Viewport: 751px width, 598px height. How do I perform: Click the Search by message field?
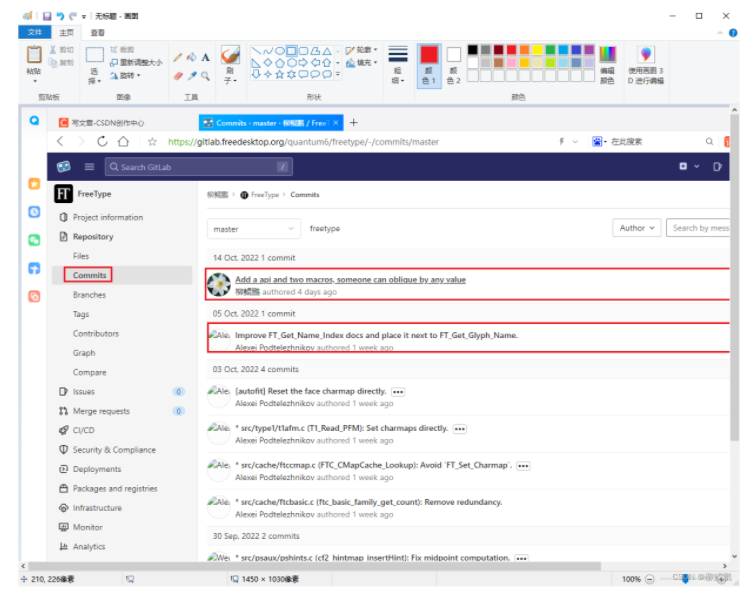pyautogui.click(x=698, y=228)
